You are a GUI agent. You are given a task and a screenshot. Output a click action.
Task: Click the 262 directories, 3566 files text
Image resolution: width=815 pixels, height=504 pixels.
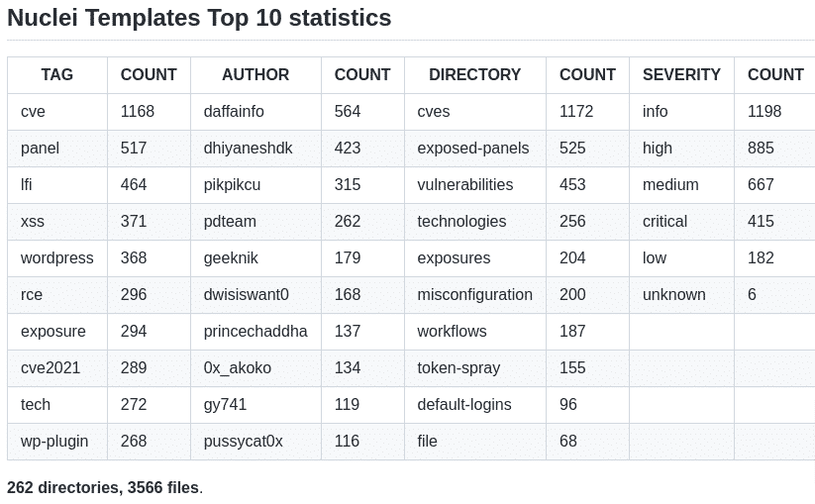[x=104, y=487]
